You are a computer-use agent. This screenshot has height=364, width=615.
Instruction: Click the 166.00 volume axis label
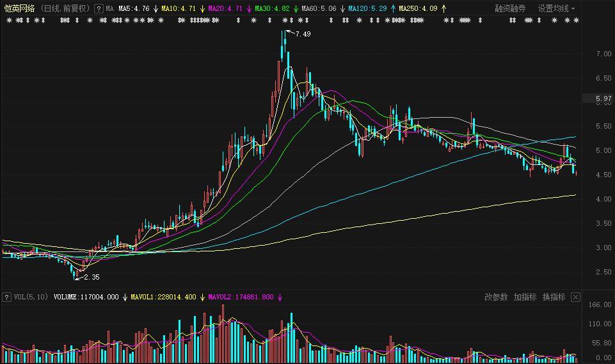point(600,305)
